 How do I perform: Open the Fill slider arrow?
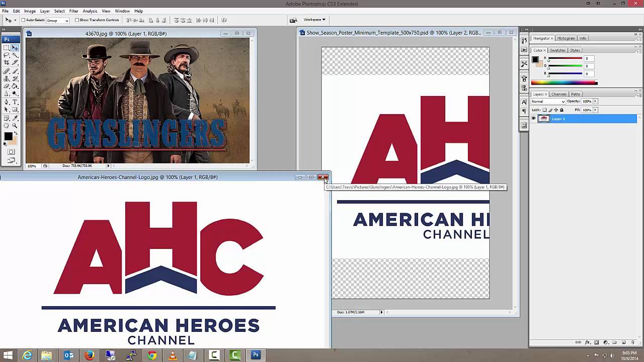(x=595, y=110)
